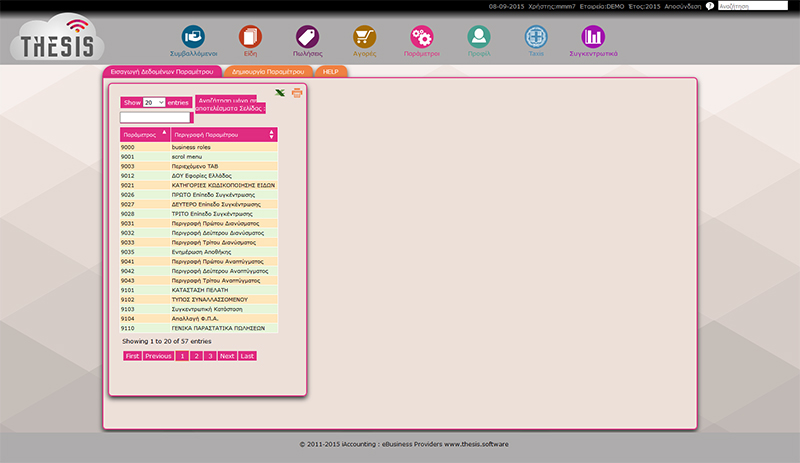Image resolution: width=800 pixels, height=463 pixels.
Task: Sort by Περιγραφή Παραμέτρου column header
Action: [222, 134]
